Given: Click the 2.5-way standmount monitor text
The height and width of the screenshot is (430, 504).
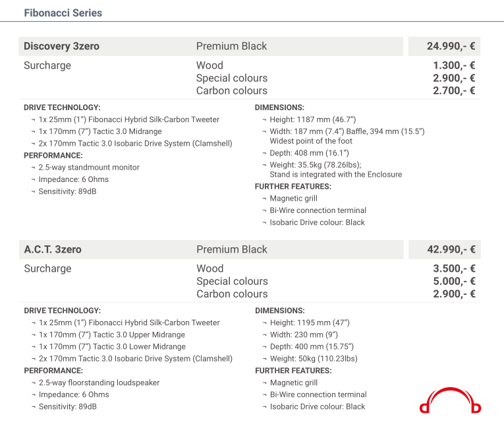Looking at the screenshot, I should tap(89, 168).
